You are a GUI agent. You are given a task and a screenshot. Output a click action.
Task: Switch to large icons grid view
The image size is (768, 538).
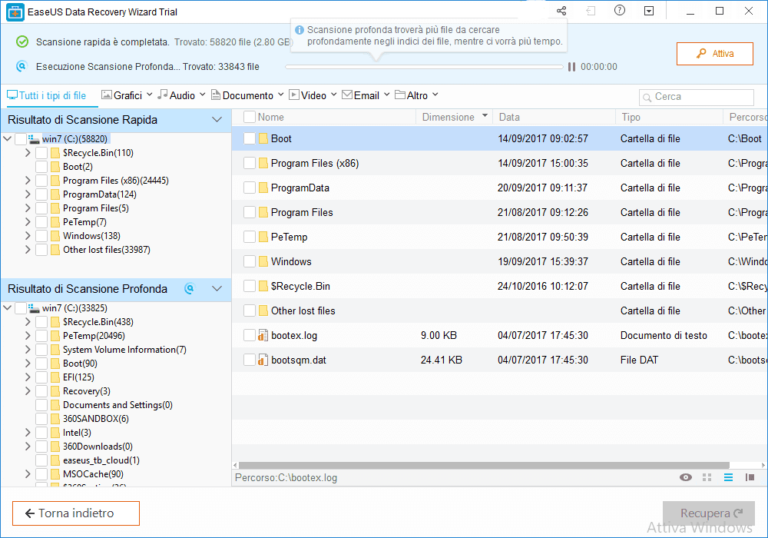point(707,478)
